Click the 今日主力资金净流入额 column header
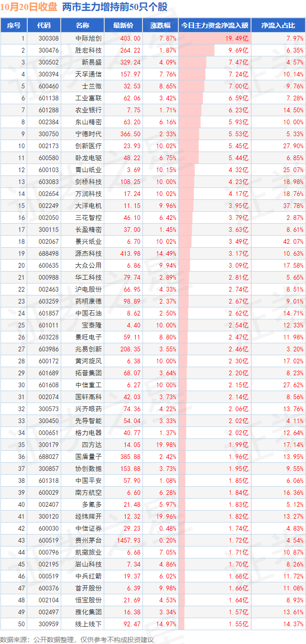 pos(215,25)
